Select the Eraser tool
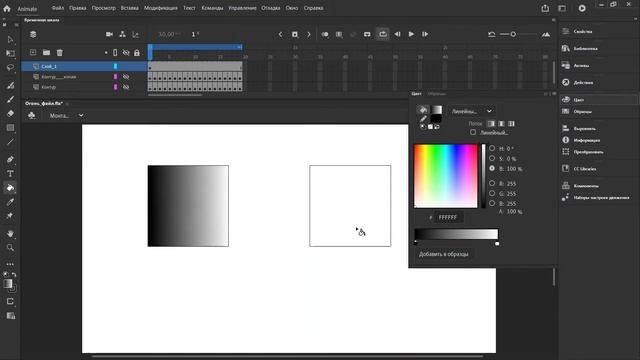The width and height of the screenshot is (640, 360). (x=10, y=113)
